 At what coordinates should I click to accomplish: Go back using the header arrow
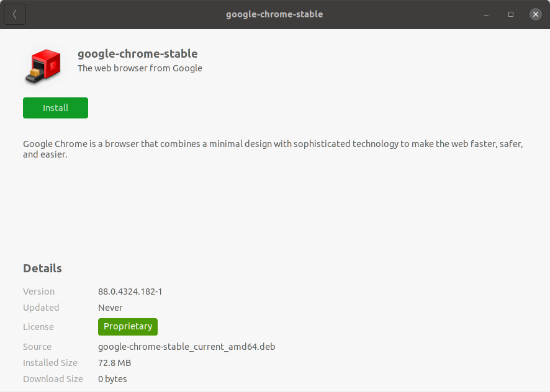(x=15, y=14)
